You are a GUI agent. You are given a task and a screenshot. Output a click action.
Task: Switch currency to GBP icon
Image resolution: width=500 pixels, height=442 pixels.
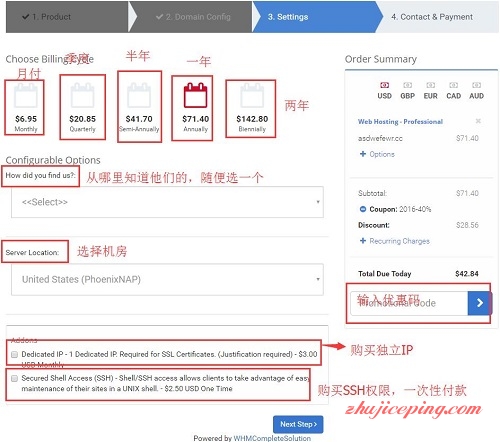coord(407,85)
